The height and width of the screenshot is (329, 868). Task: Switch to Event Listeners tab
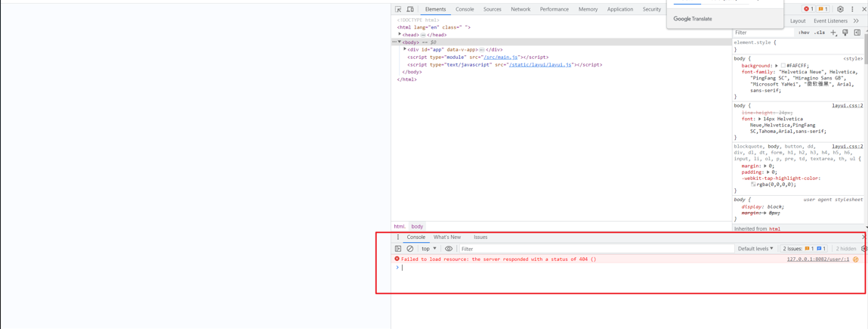click(830, 21)
